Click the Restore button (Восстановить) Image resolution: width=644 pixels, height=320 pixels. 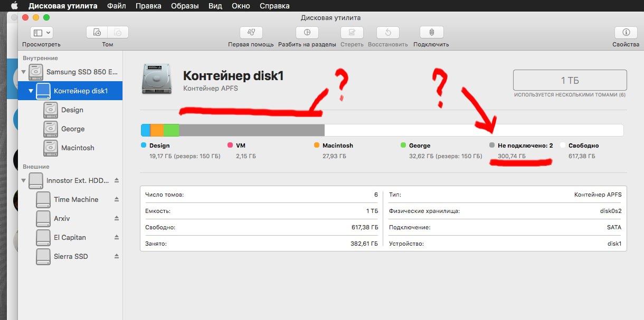pos(388,32)
